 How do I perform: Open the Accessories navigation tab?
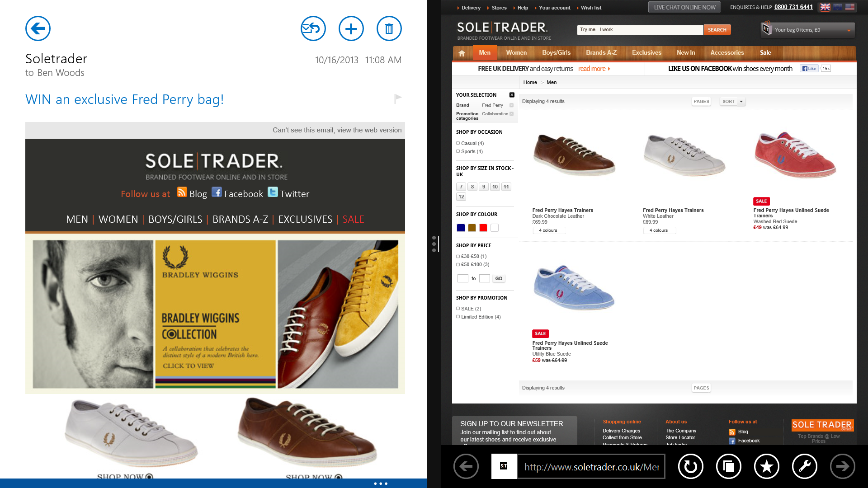727,53
